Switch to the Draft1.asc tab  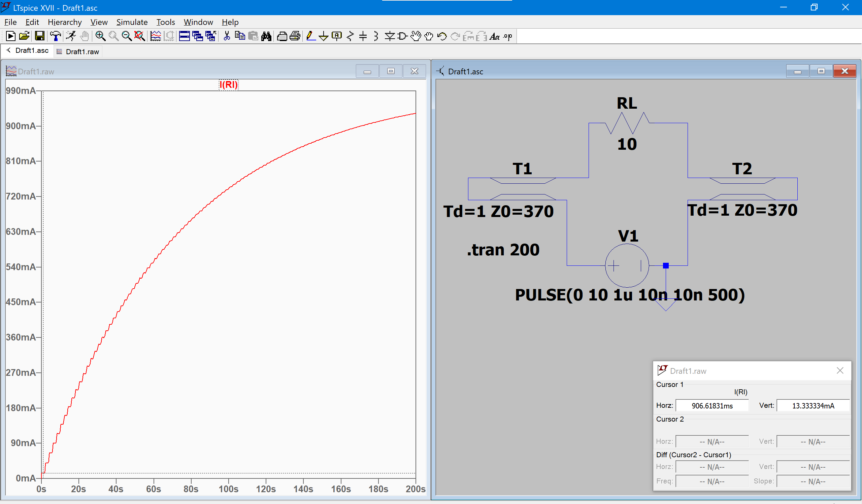pos(27,50)
